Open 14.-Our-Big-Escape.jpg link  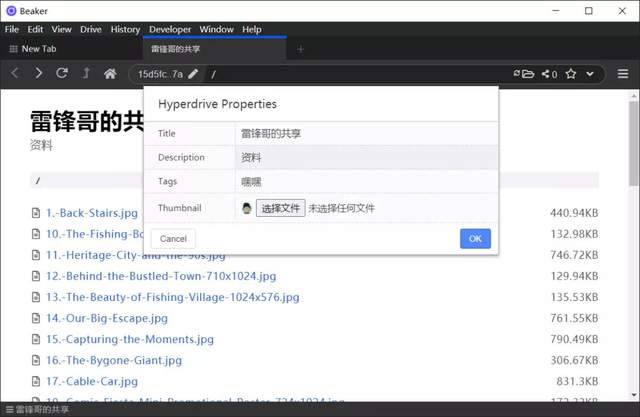[x=107, y=318]
